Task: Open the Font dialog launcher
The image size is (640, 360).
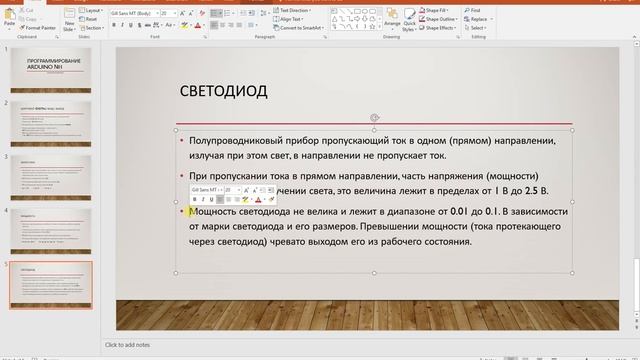Action: tap(205, 37)
